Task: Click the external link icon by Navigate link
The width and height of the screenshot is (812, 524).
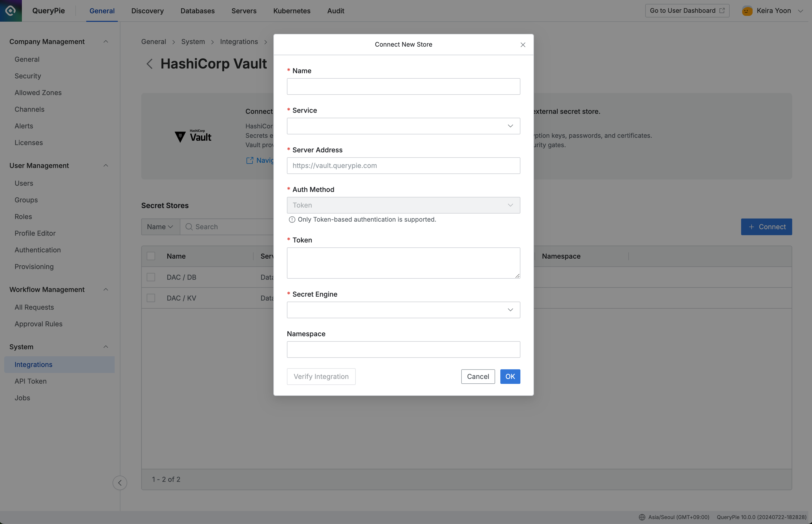Action: [x=250, y=160]
